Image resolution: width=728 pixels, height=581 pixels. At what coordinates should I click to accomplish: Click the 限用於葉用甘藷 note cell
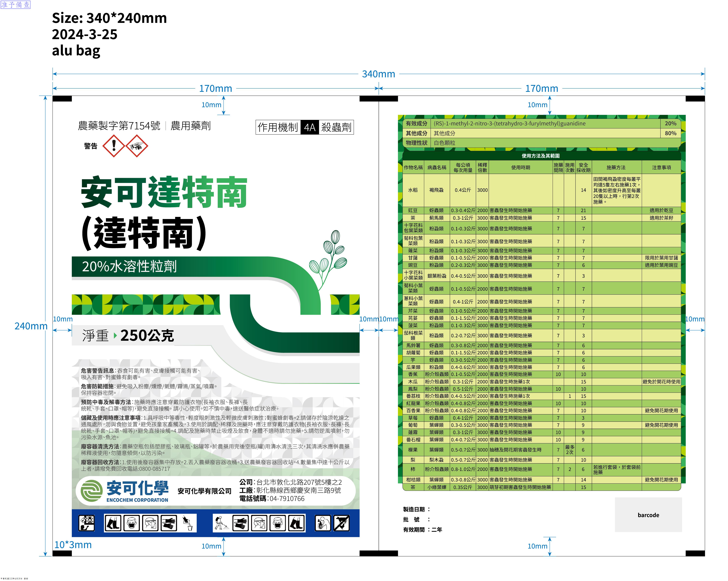point(661,258)
